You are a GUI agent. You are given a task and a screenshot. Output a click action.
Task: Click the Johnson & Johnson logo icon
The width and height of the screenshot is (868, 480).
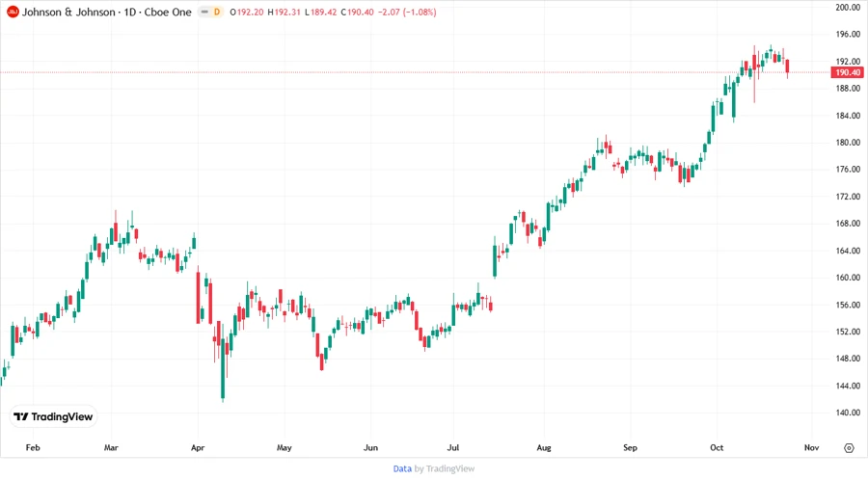[13, 12]
